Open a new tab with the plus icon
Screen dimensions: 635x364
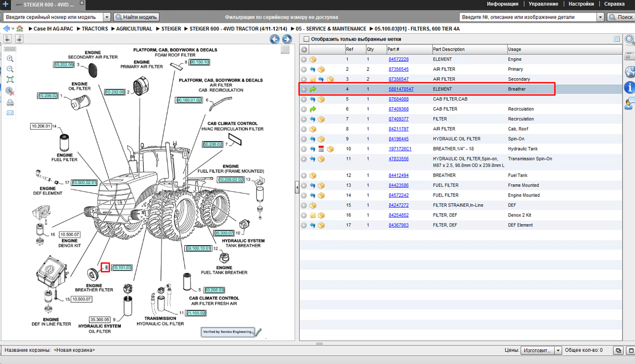point(6,4)
